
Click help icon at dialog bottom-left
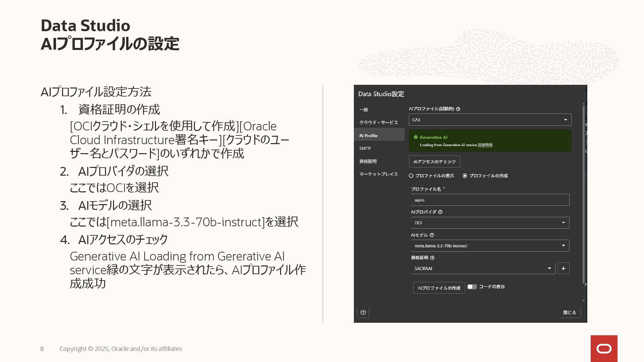[363, 312]
